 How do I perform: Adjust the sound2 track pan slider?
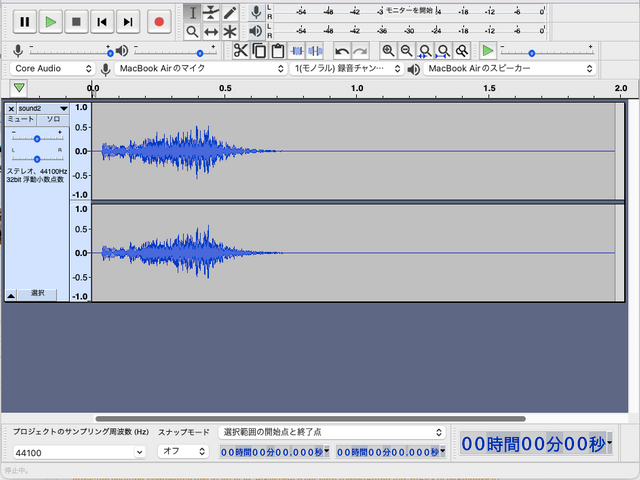pyautogui.click(x=37, y=158)
